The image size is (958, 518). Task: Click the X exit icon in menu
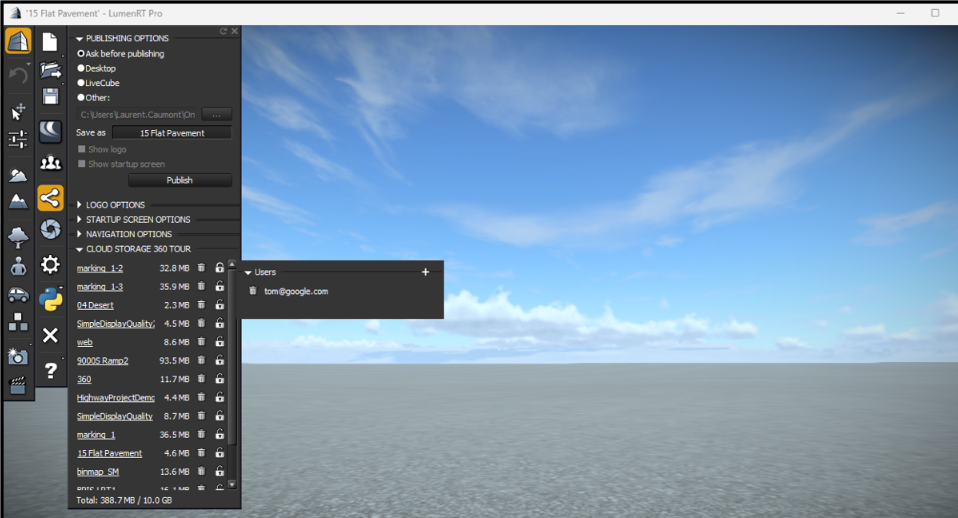coord(50,335)
